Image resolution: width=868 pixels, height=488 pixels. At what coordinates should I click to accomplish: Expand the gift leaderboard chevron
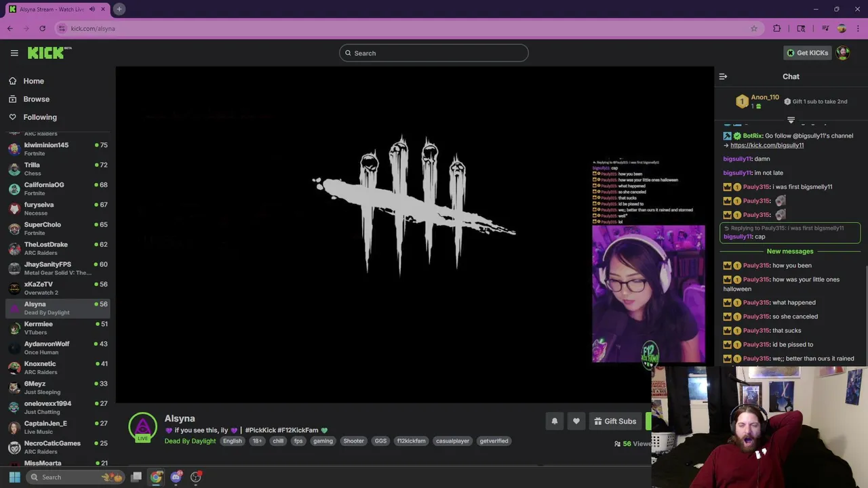point(791,120)
